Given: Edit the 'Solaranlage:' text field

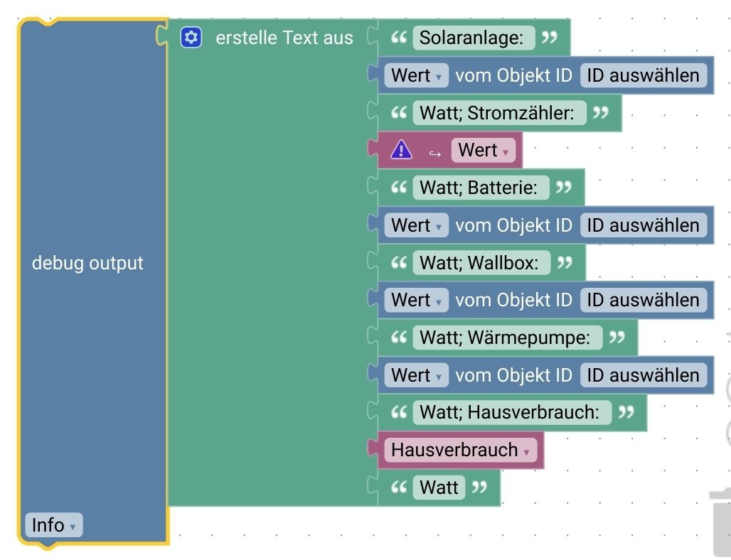Looking at the screenshot, I should pos(472,38).
